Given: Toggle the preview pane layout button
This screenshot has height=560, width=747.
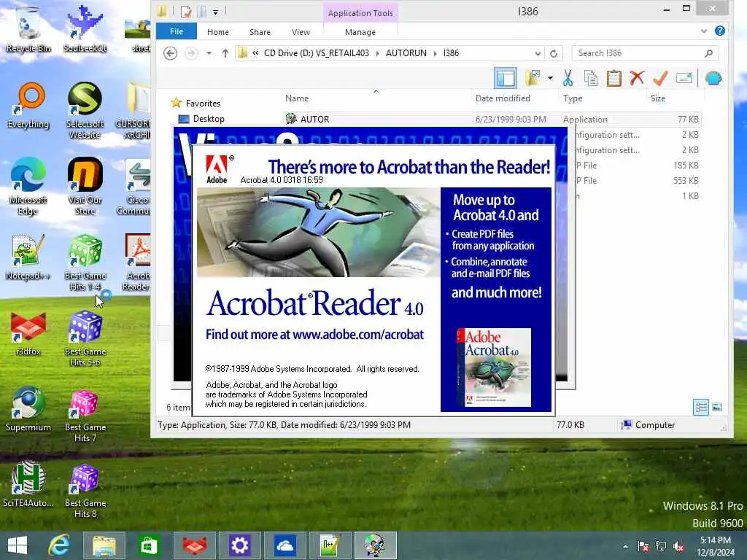Looking at the screenshot, I should tap(506, 78).
